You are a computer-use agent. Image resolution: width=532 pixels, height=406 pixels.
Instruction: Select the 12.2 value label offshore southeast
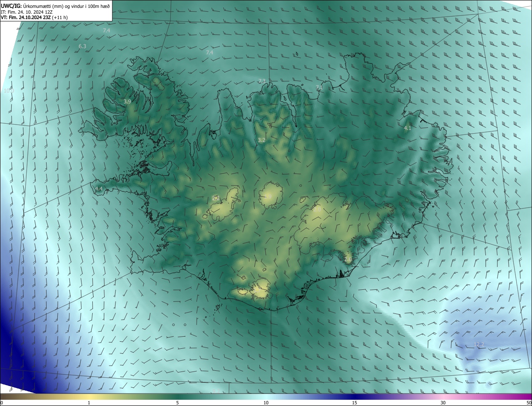pyautogui.click(x=479, y=345)
